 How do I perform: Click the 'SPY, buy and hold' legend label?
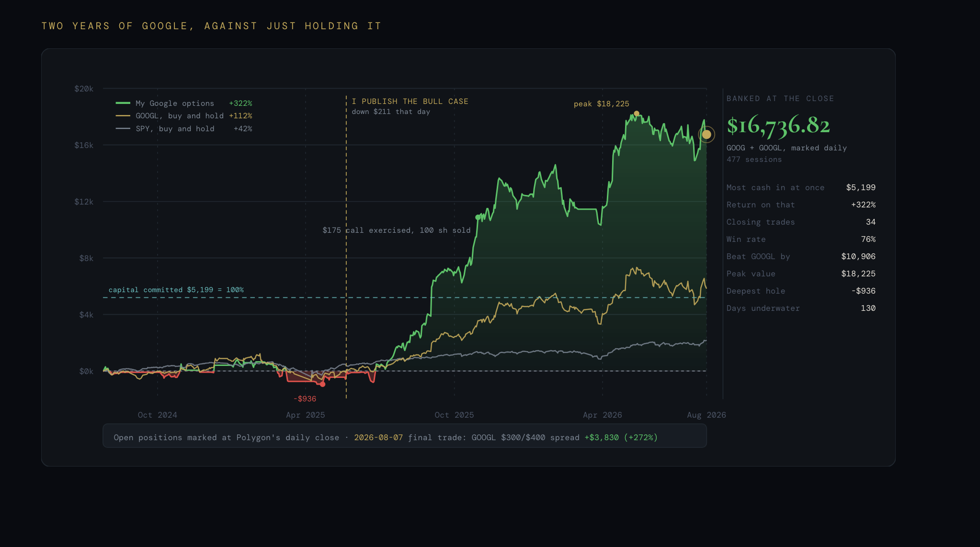coord(175,128)
